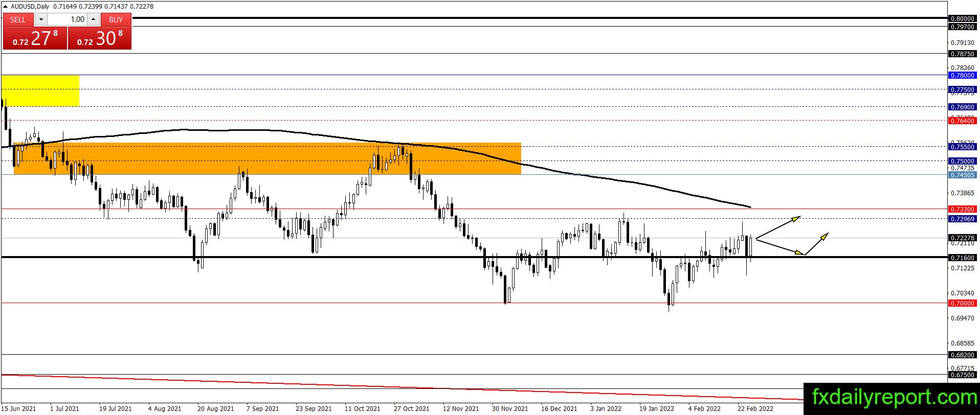Image resolution: width=980 pixels, height=415 pixels.
Task: Select the yellow rectangle zone on the chart
Action: 40,91
